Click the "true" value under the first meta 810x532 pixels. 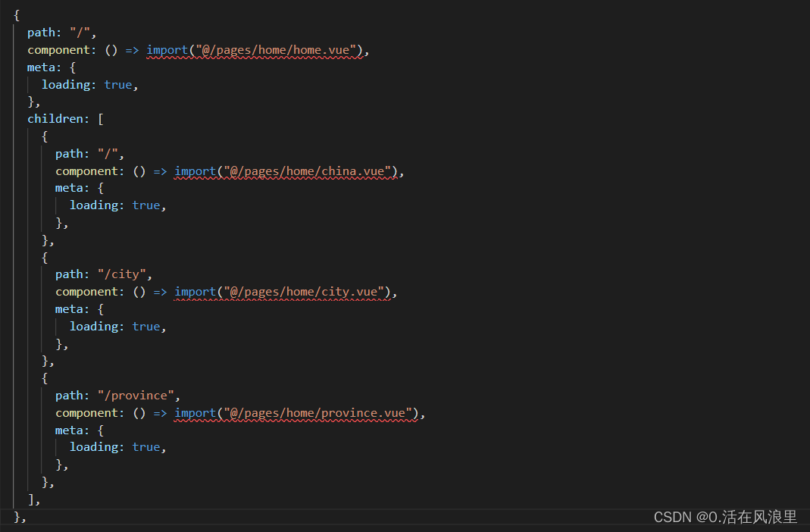[x=118, y=85]
